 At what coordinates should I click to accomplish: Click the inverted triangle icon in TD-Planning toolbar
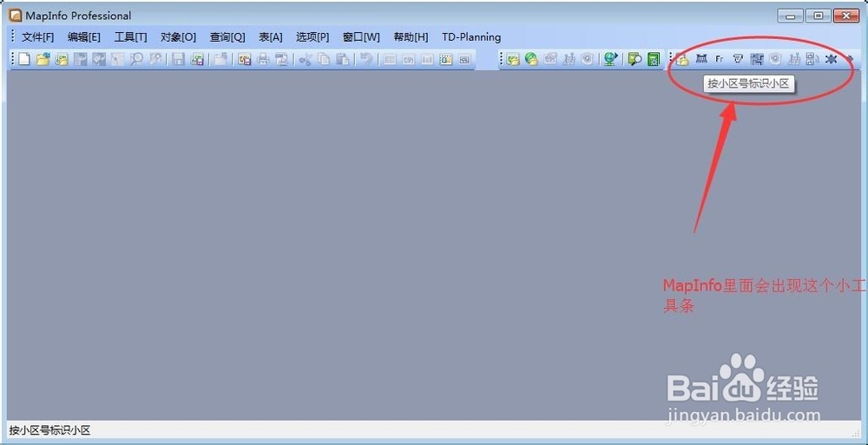click(x=738, y=59)
